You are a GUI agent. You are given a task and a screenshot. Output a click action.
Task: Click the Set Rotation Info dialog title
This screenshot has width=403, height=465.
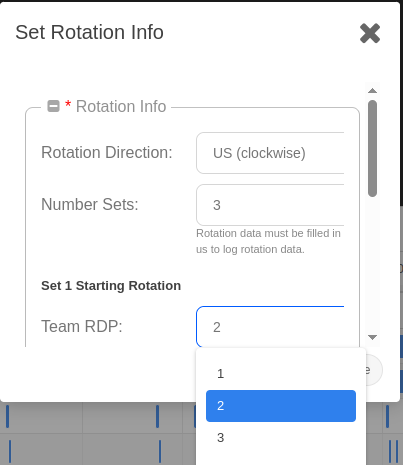click(89, 32)
